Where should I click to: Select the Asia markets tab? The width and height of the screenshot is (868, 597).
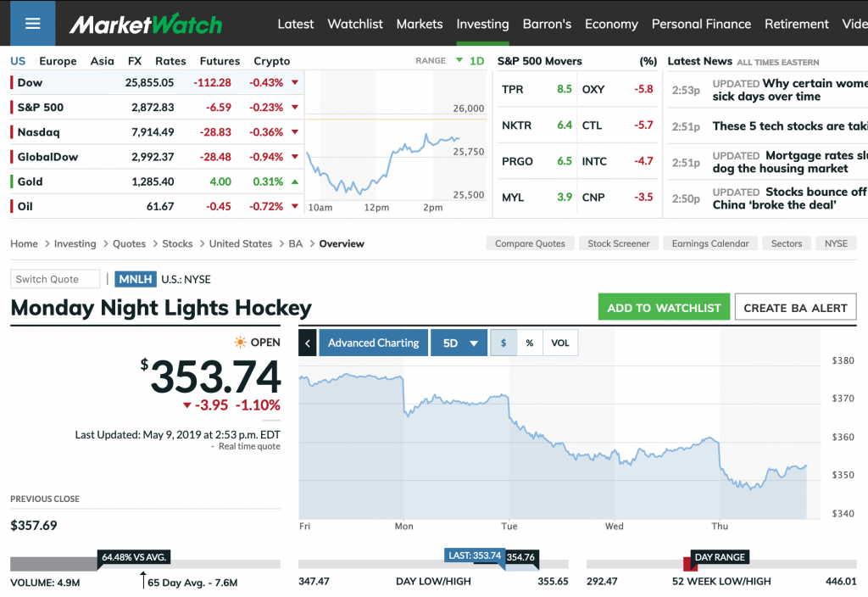pyautogui.click(x=103, y=61)
